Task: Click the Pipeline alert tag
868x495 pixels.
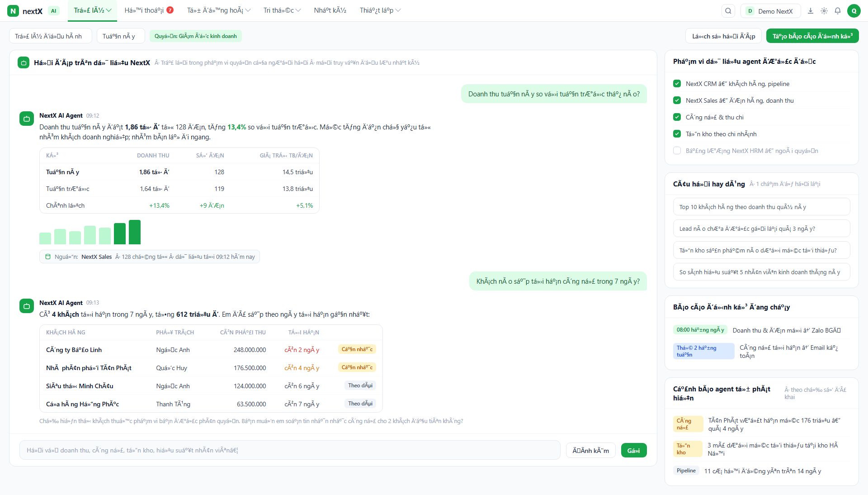Action: [686, 471]
